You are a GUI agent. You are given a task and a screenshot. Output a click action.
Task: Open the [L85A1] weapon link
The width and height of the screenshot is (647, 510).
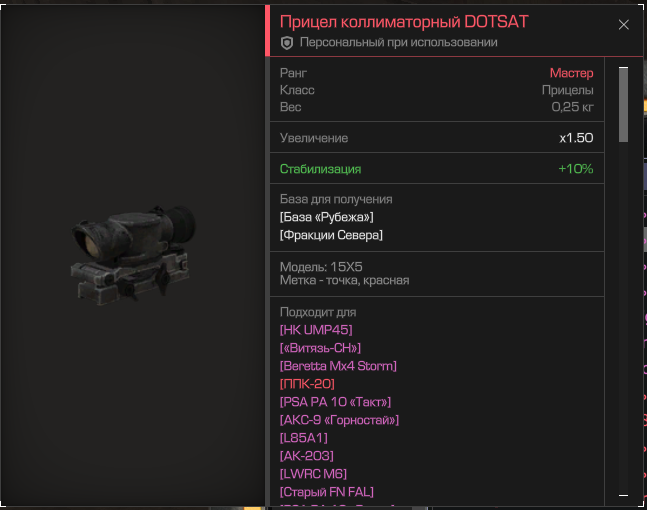point(304,438)
